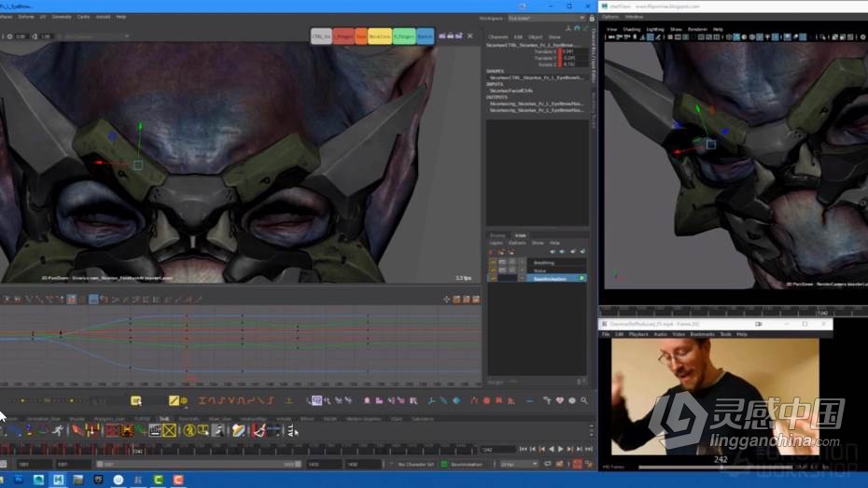Viewport: 868px width, 488px height.
Task: Click the first purple picker icon beside the blue button
Action: click(442, 35)
